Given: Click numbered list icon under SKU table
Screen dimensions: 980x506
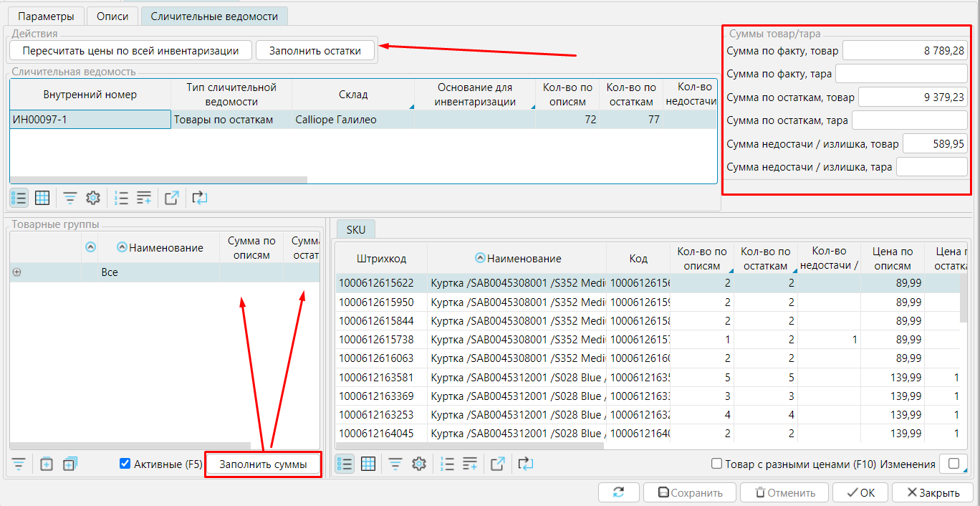Looking at the screenshot, I should (447, 464).
